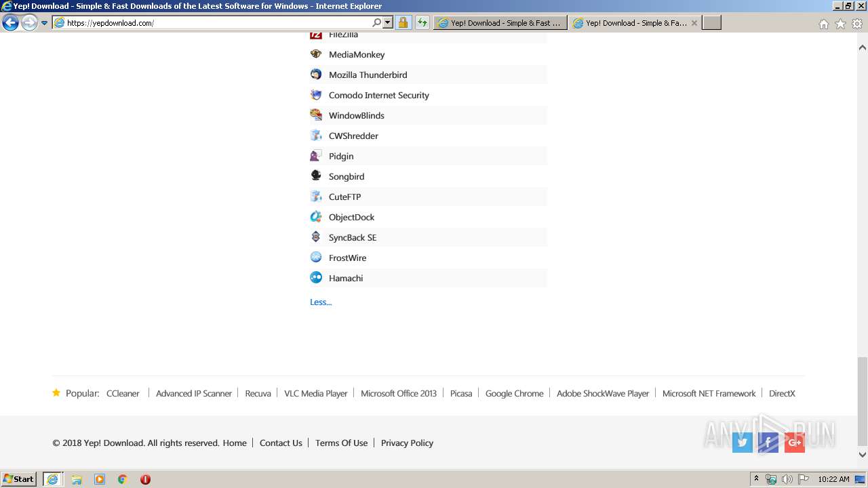
Task: Click the scrollbar down arrow
Action: point(863,455)
